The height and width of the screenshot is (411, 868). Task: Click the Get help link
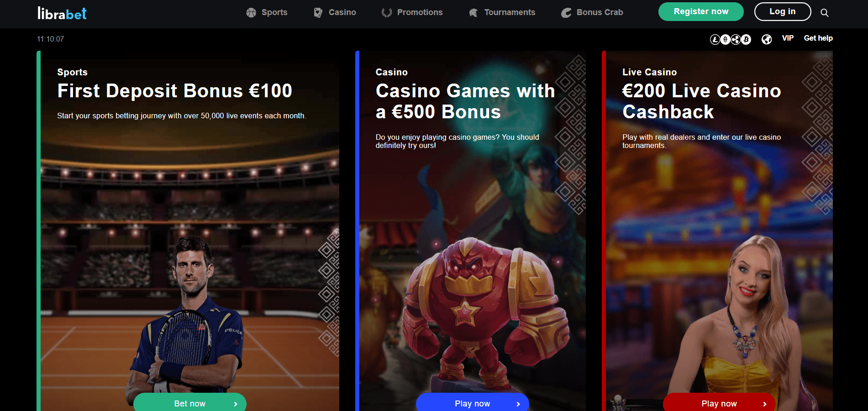point(818,38)
